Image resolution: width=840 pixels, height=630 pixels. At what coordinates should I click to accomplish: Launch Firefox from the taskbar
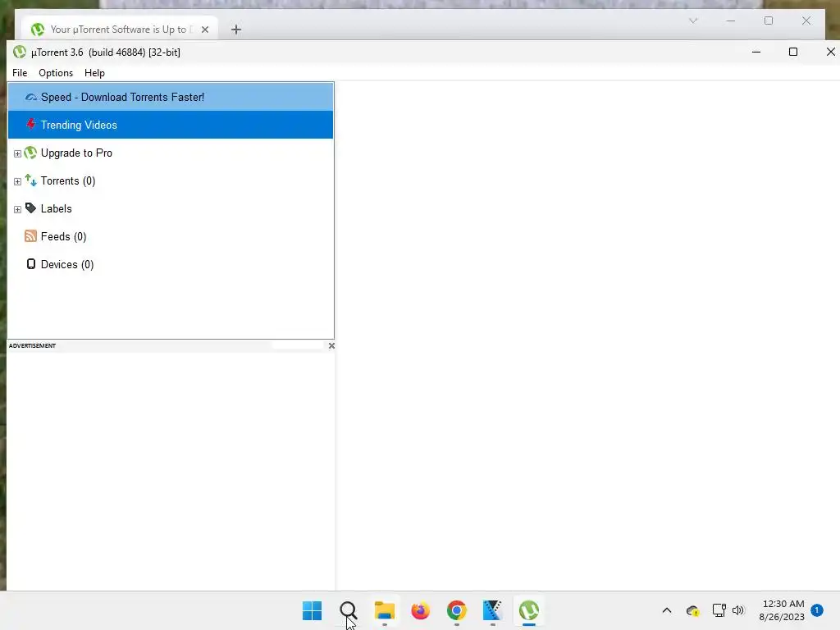click(x=421, y=610)
